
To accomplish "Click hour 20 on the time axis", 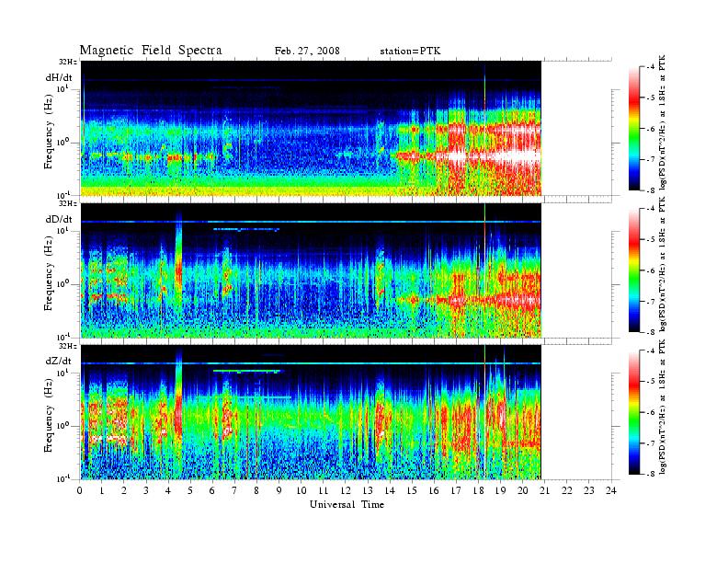I will tap(523, 491).
